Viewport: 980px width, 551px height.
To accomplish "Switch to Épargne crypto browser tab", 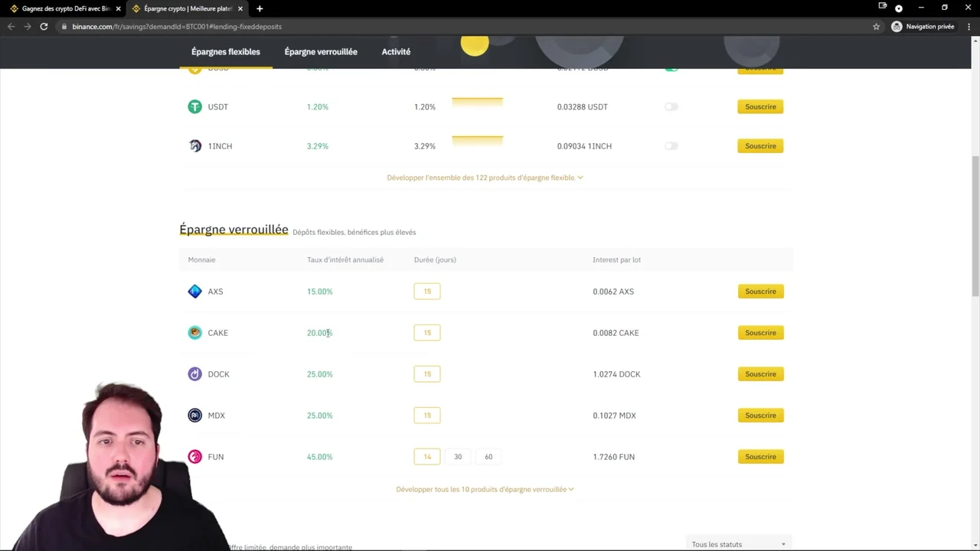I will 188,8.
